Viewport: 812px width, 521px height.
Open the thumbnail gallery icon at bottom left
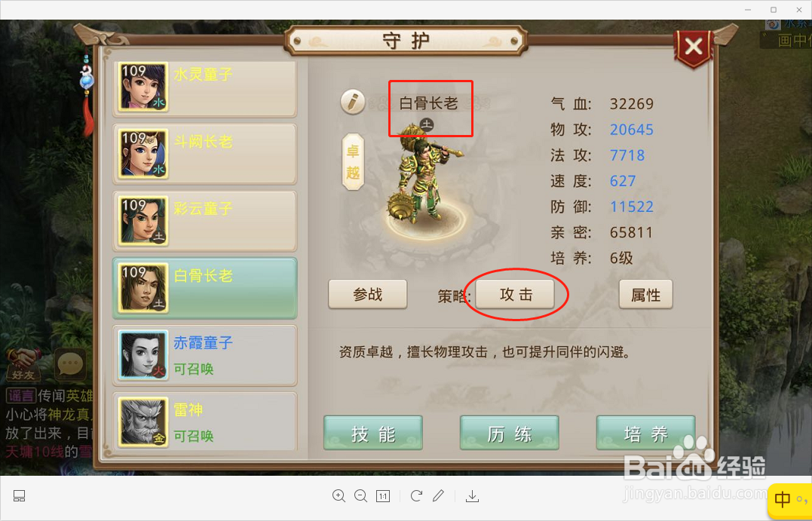pyautogui.click(x=19, y=496)
